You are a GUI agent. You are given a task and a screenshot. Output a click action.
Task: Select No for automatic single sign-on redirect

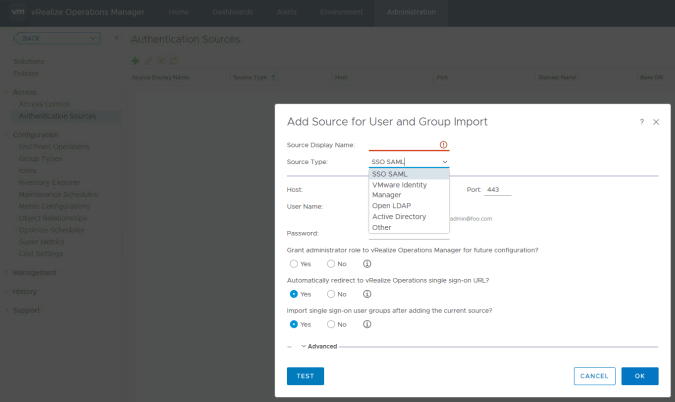331,294
